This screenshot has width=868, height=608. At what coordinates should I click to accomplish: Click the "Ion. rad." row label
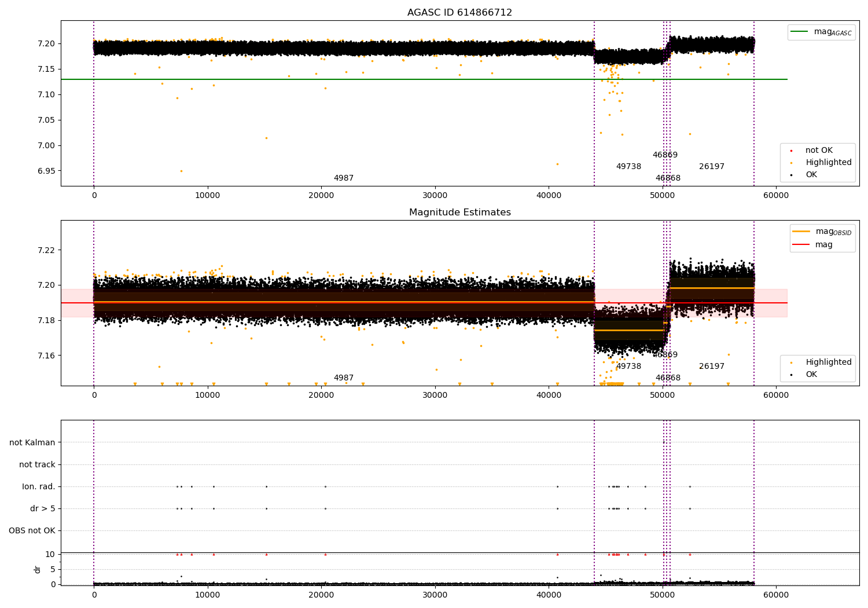pos(39,486)
